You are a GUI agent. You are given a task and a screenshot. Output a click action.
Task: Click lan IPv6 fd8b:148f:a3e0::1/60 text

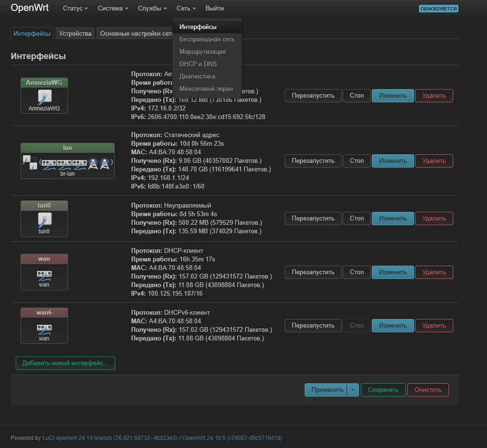click(x=176, y=187)
